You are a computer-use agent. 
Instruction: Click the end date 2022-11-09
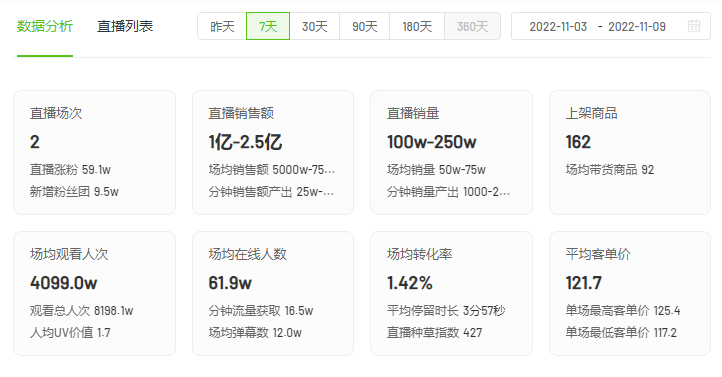(x=637, y=27)
